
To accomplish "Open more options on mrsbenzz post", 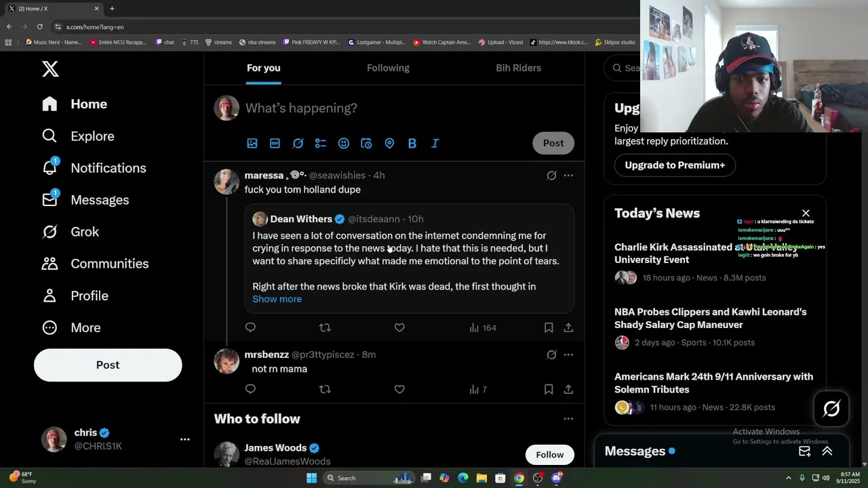I will pos(568,354).
